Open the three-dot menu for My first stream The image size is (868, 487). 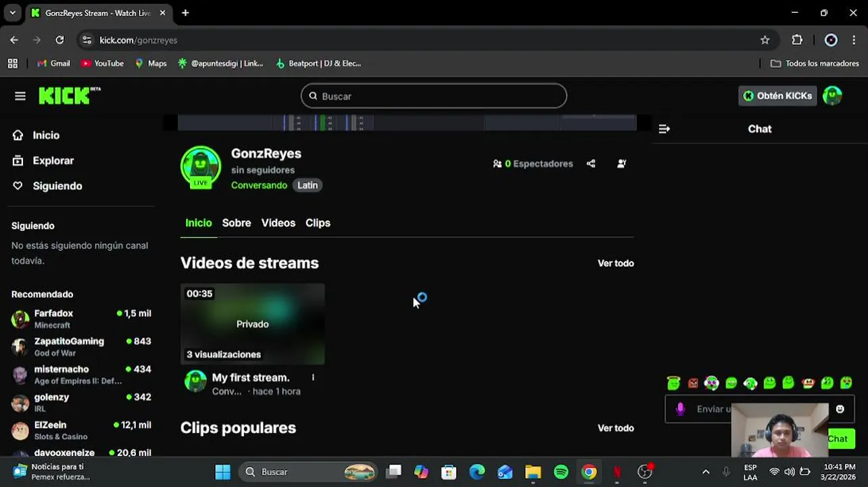pyautogui.click(x=312, y=377)
